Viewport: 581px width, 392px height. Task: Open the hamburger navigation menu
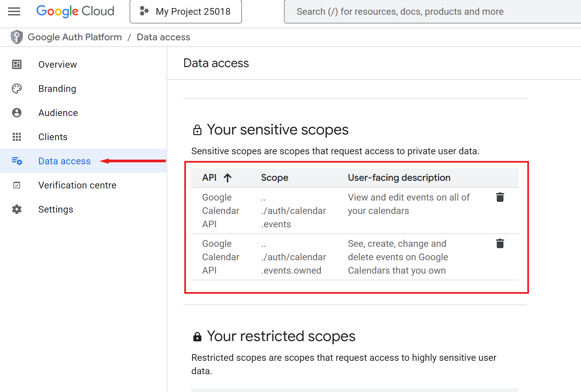pyautogui.click(x=14, y=11)
